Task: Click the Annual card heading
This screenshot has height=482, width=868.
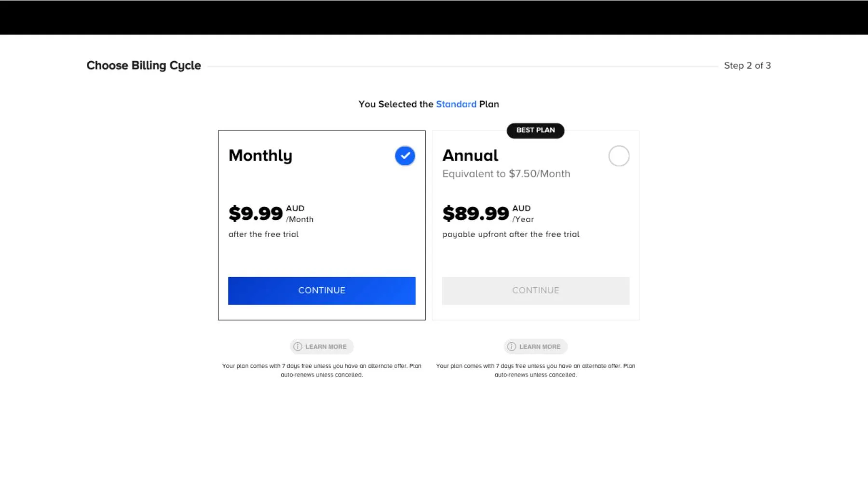Action: click(x=470, y=156)
